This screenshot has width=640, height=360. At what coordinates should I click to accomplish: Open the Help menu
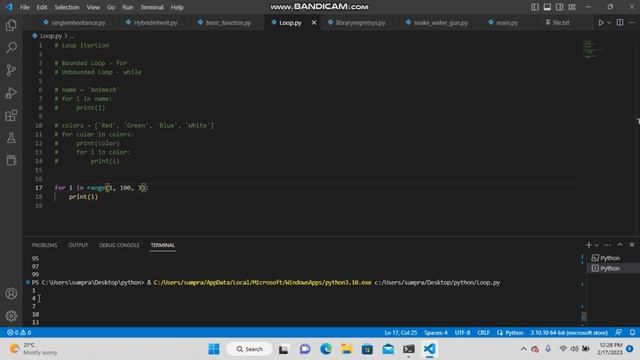tap(177, 7)
